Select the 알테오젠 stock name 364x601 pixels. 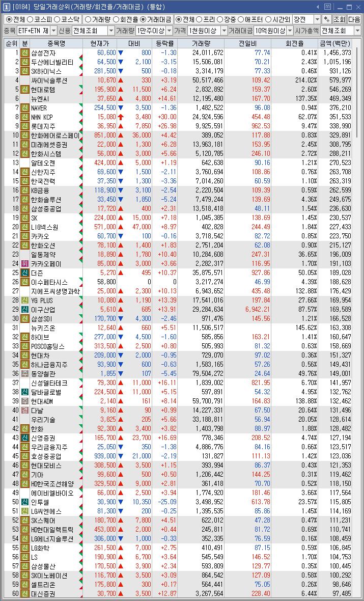click(42, 163)
